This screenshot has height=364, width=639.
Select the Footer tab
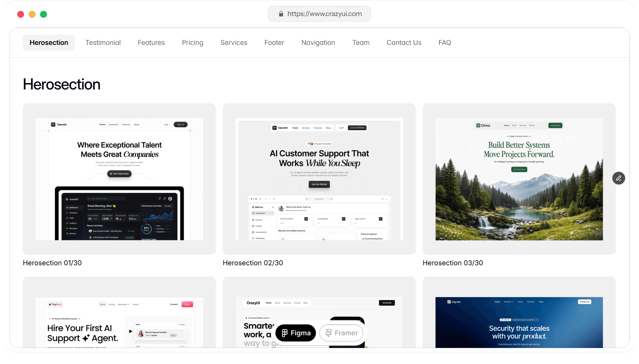coord(274,43)
